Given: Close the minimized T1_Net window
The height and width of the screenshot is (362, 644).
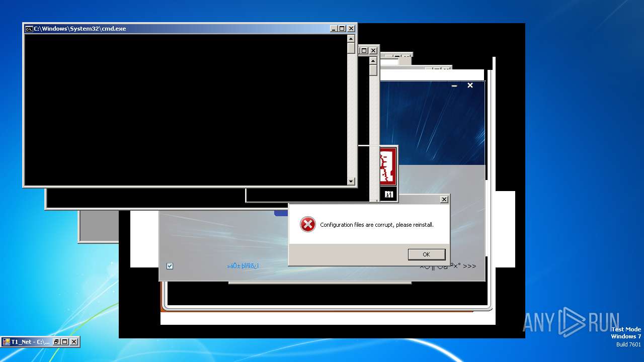Looking at the screenshot, I should pyautogui.click(x=73, y=342).
